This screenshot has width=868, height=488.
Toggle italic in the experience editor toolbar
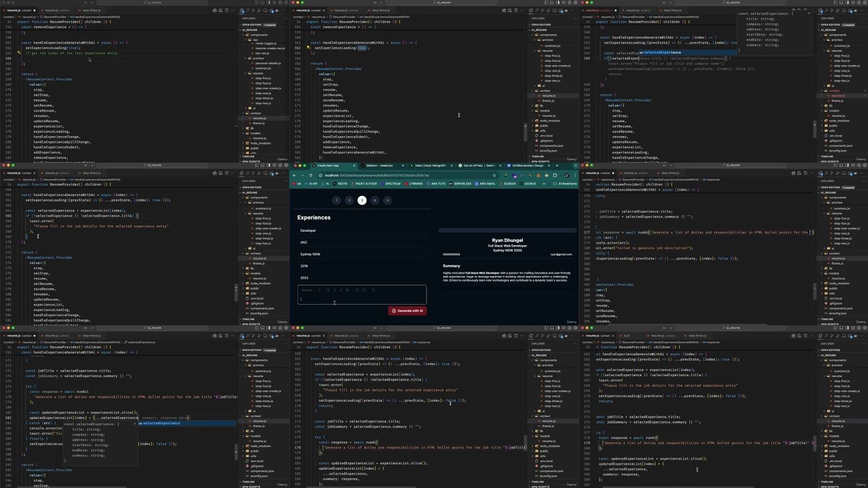[335, 290]
